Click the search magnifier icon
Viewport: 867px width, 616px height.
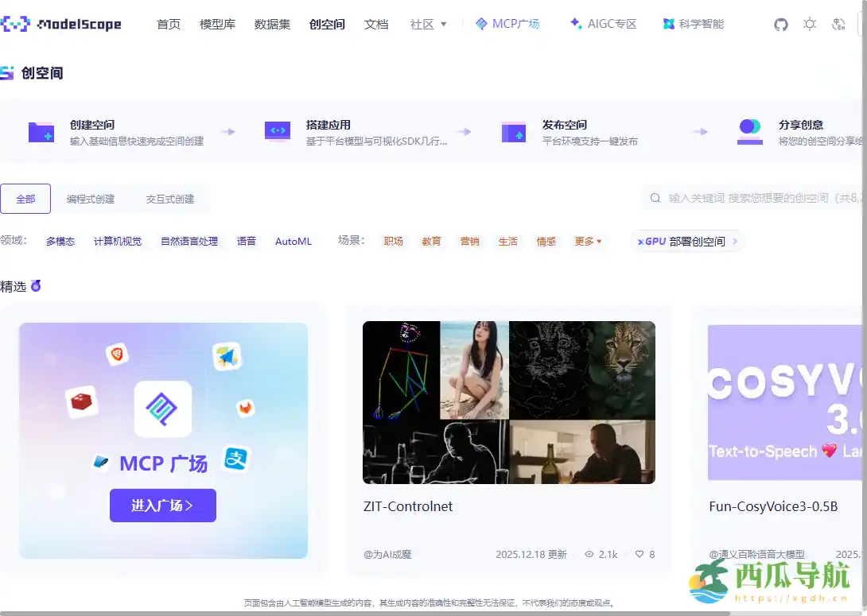[655, 198]
